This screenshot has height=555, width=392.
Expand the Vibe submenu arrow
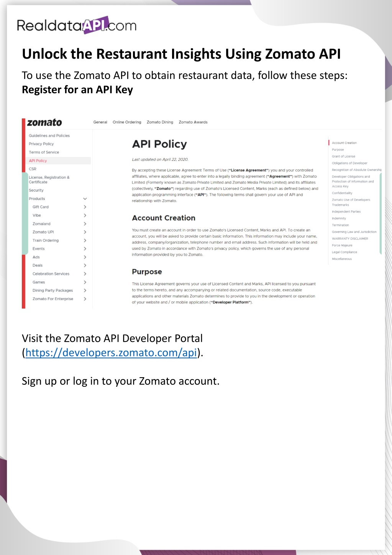85,215
